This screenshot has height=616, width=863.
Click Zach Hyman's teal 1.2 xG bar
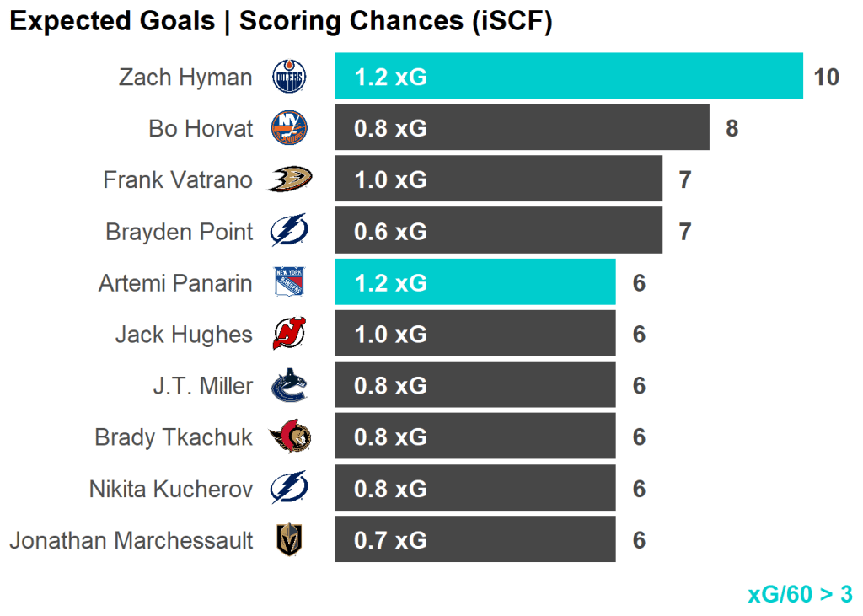[x=569, y=77]
